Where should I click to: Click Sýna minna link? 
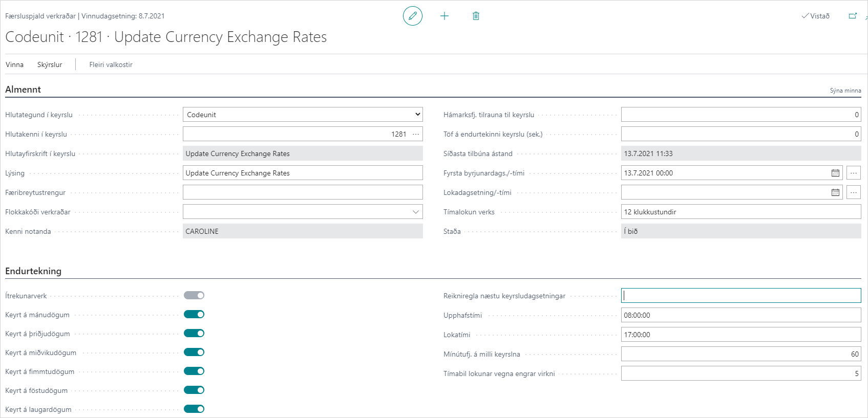click(x=845, y=91)
